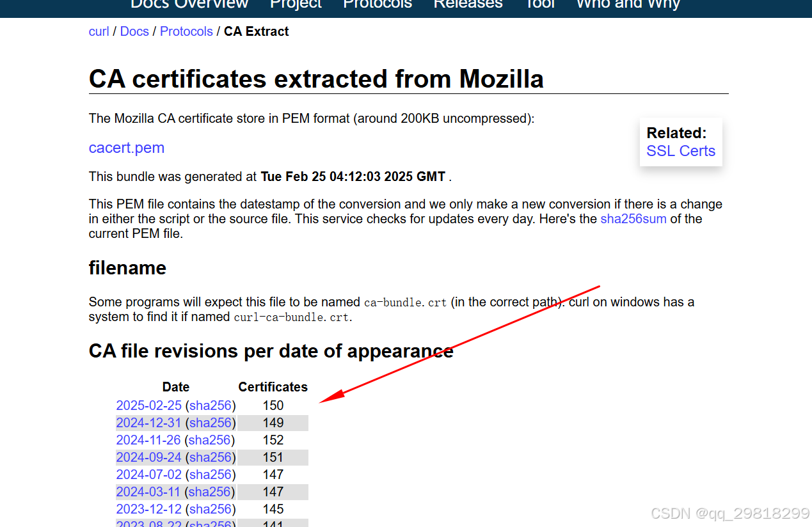Open the 2024-12-31 revision link
The image size is (812, 527).
pos(149,423)
